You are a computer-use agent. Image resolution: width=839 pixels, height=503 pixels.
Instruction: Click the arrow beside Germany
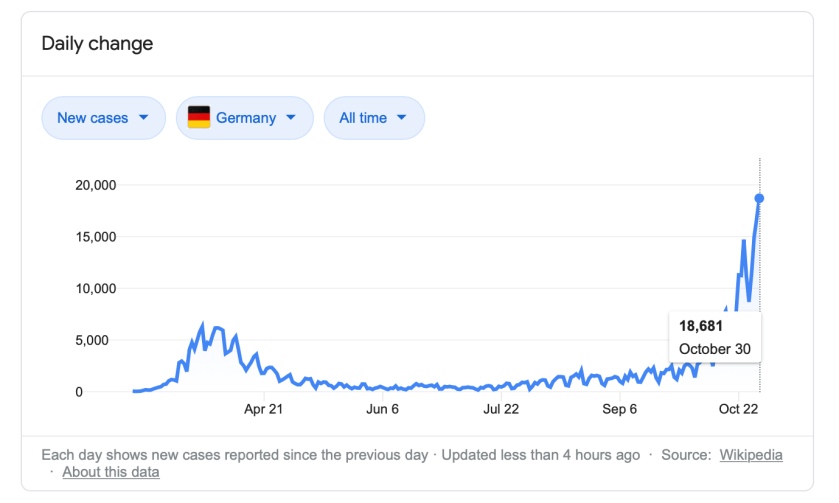click(291, 118)
